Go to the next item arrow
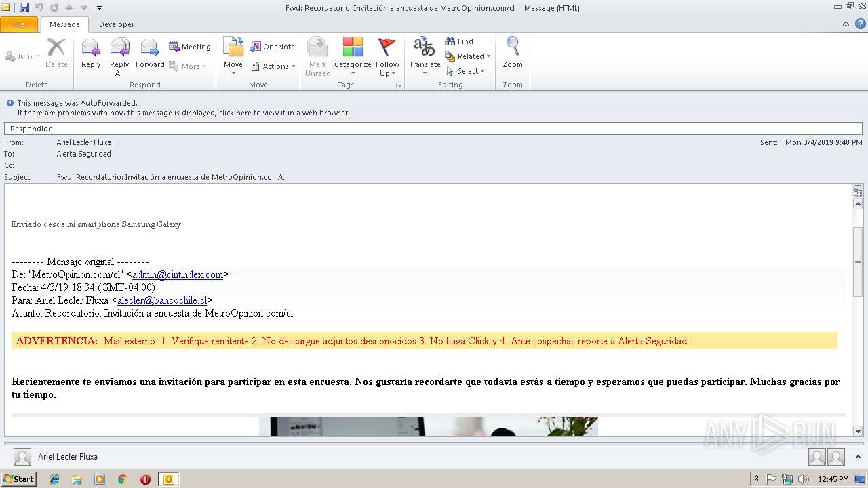The image size is (868, 488). click(84, 7)
